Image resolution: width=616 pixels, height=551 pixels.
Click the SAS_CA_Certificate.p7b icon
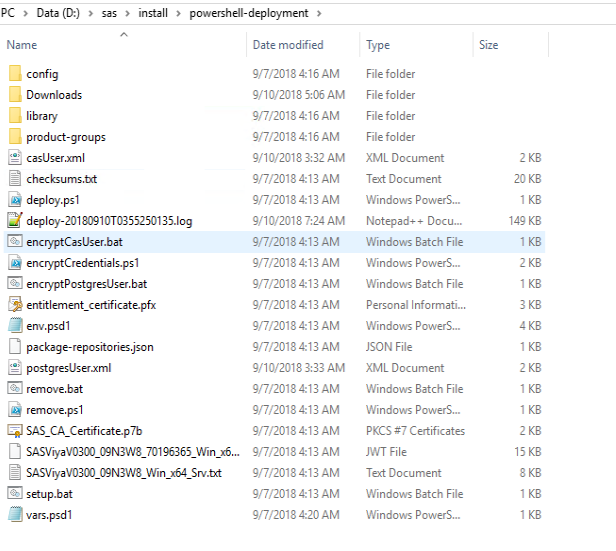click(x=15, y=431)
